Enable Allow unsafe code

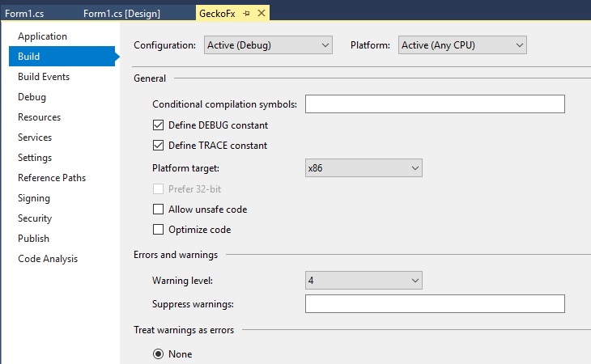(x=158, y=210)
